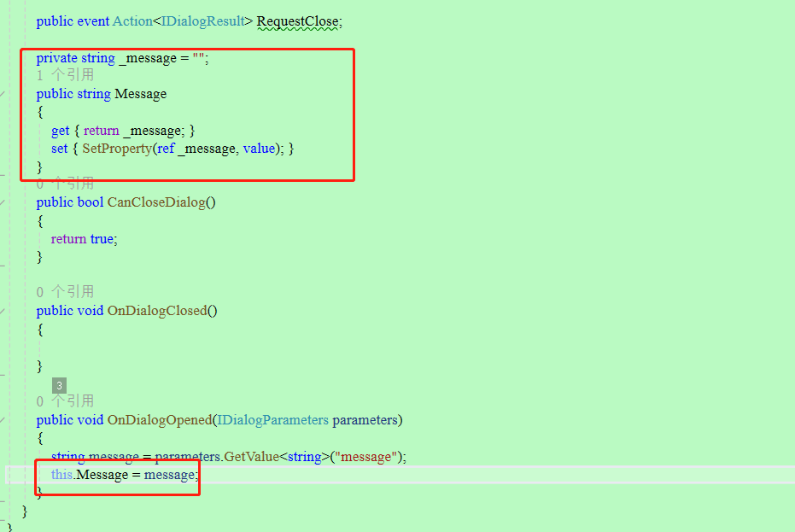The image size is (795, 532).
Task: Click the OnDialogOpened method name
Action: coord(160,420)
